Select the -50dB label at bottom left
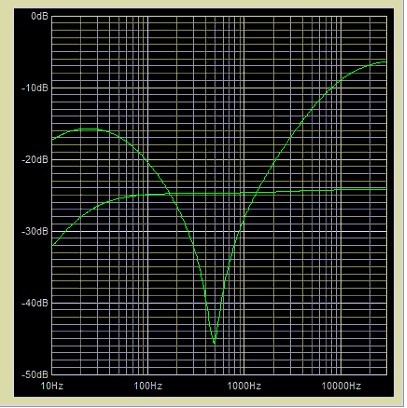Viewport: 407px width, 408px height. point(35,374)
